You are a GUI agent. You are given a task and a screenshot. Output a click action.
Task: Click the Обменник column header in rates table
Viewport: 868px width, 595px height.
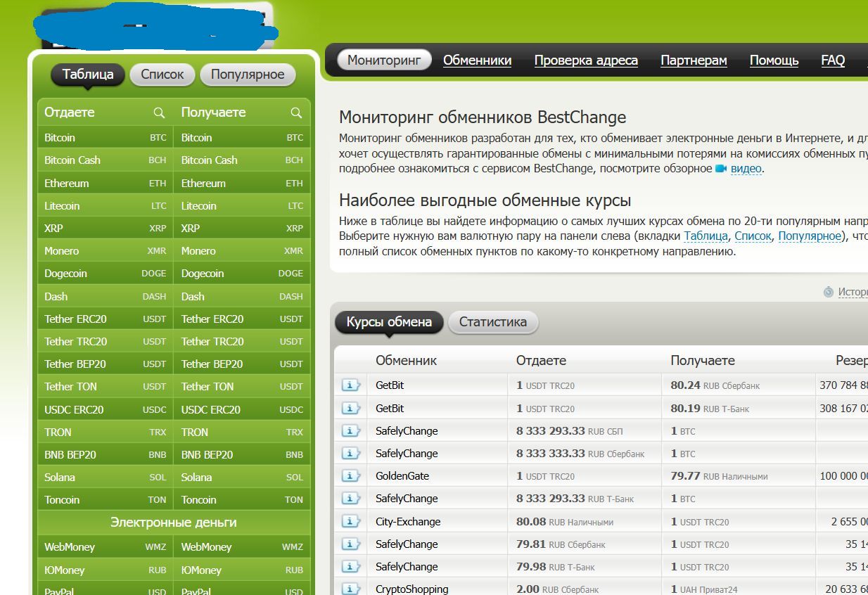click(406, 360)
